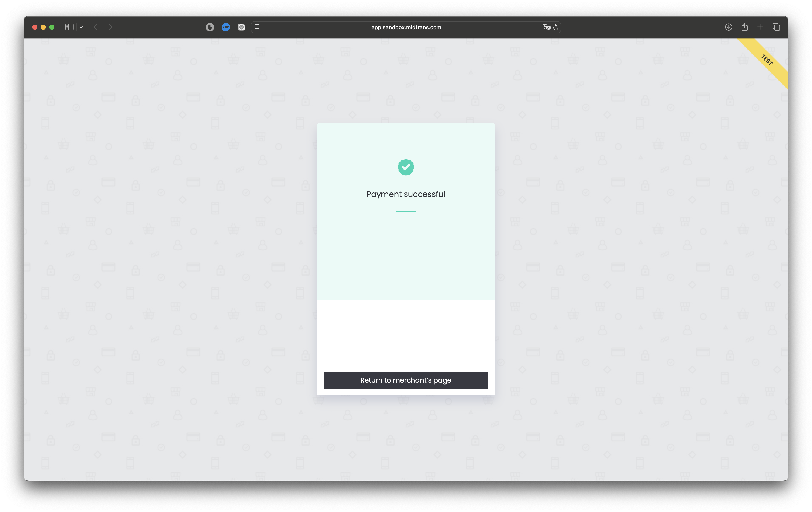Click Return to merchant's page button

click(406, 380)
